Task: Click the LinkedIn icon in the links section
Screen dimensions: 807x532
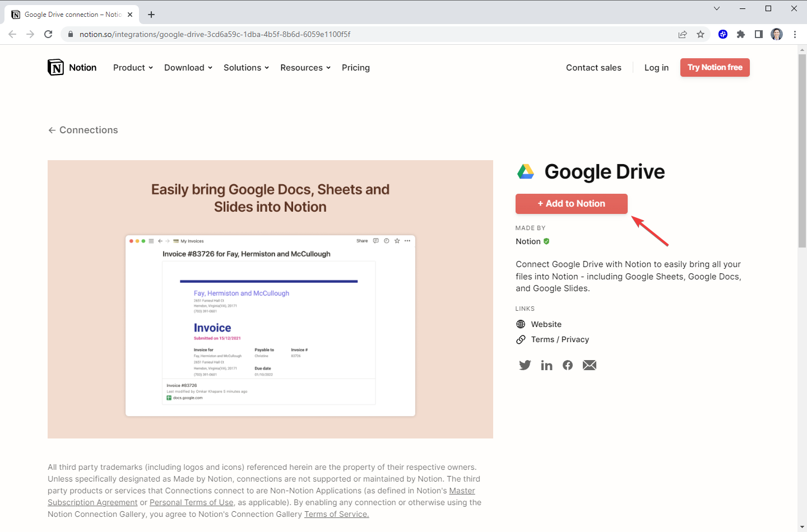Action: (x=546, y=365)
